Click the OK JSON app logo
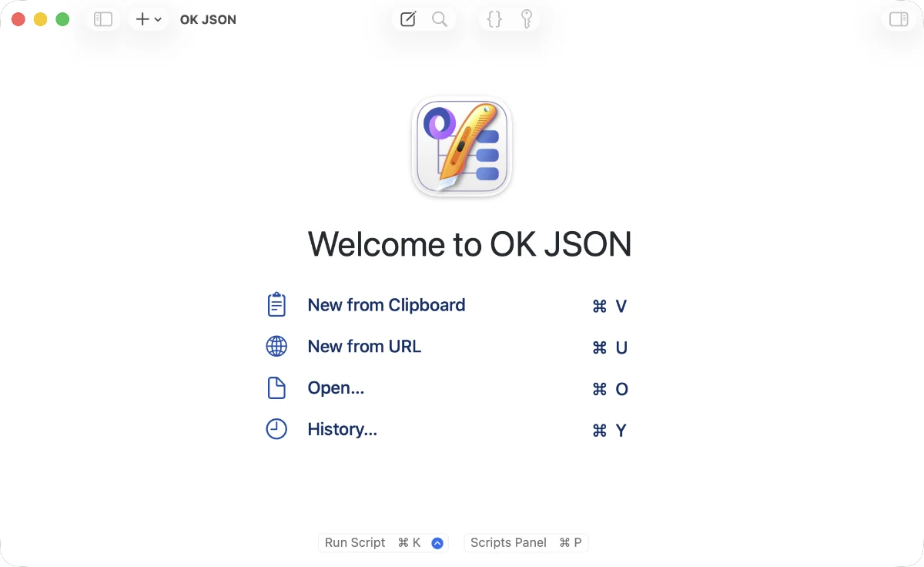The height and width of the screenshot is (567, 924). (x=462, y=146)
